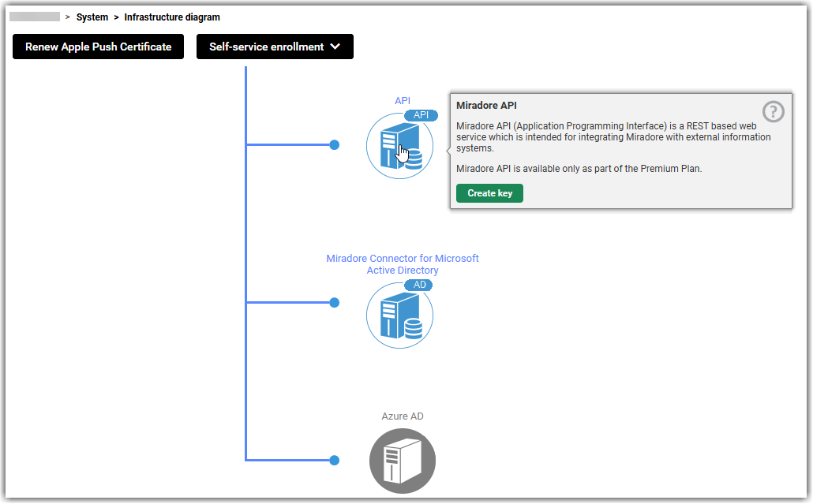Image resolution: width=813 pixels, height=504 pixels.
Task: Click the green Create key button
Action: pyautogui.click(x=489, y=193)
